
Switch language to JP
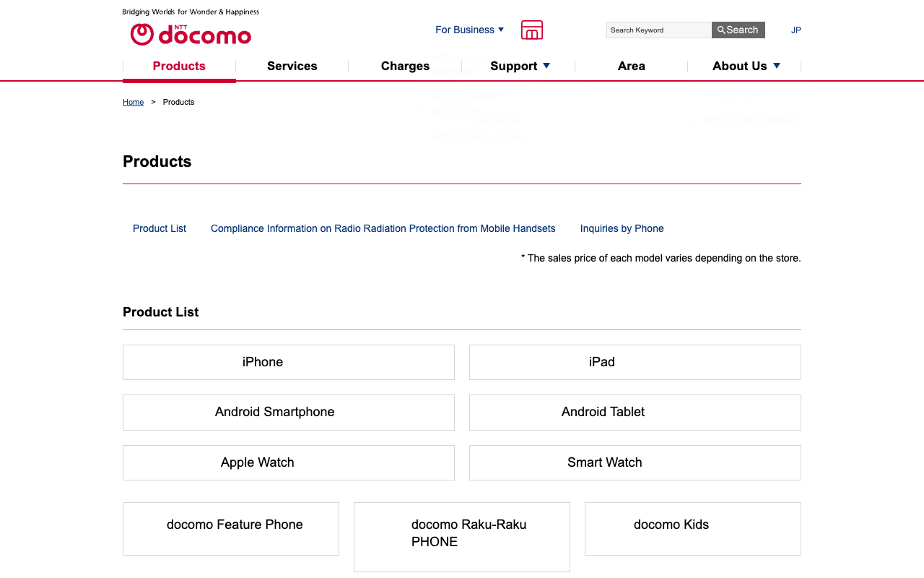796,30
